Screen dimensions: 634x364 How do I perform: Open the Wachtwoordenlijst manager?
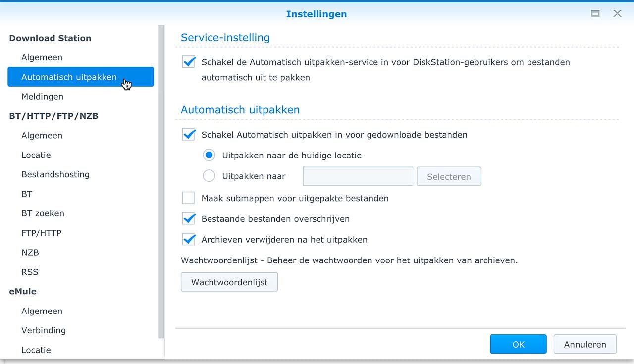(229, 281)
